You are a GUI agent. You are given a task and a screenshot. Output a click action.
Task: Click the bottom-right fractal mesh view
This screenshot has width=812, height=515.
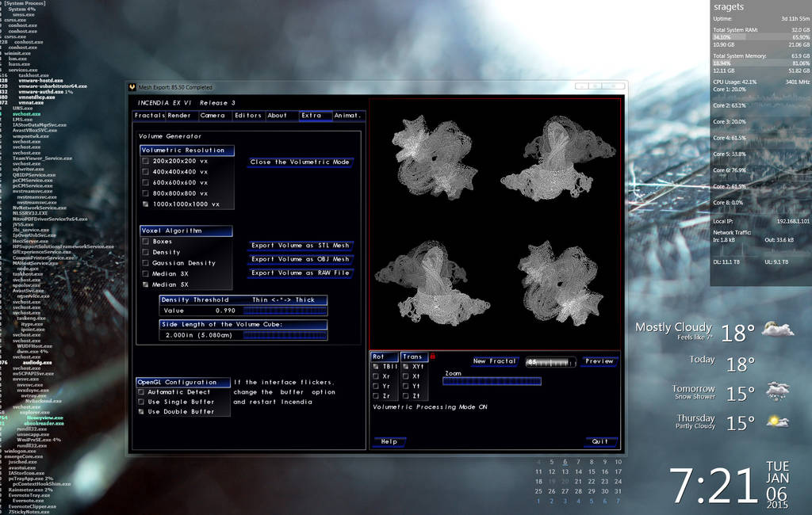point(561,283)
